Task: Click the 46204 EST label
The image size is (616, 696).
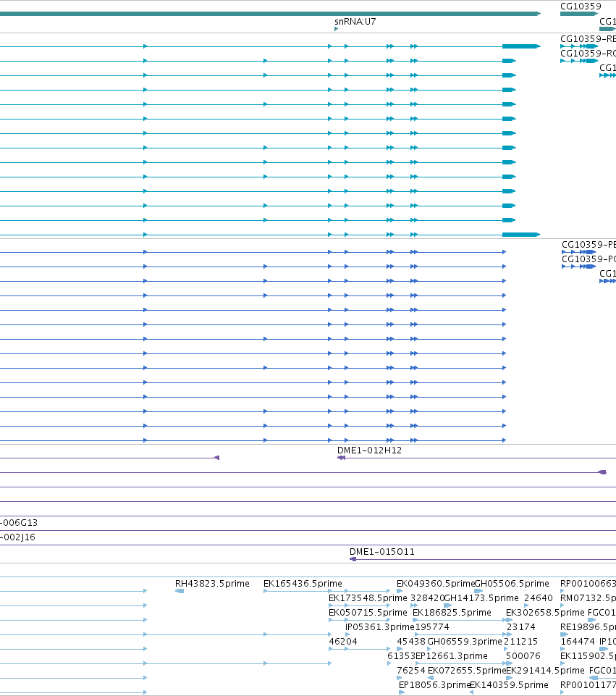Action: point(343,642)
